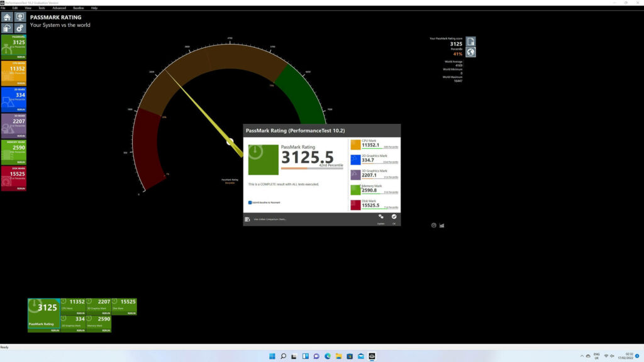
Task: Select the orange CPU Mark 11352 sidebar tile
Action: [14, 73]
